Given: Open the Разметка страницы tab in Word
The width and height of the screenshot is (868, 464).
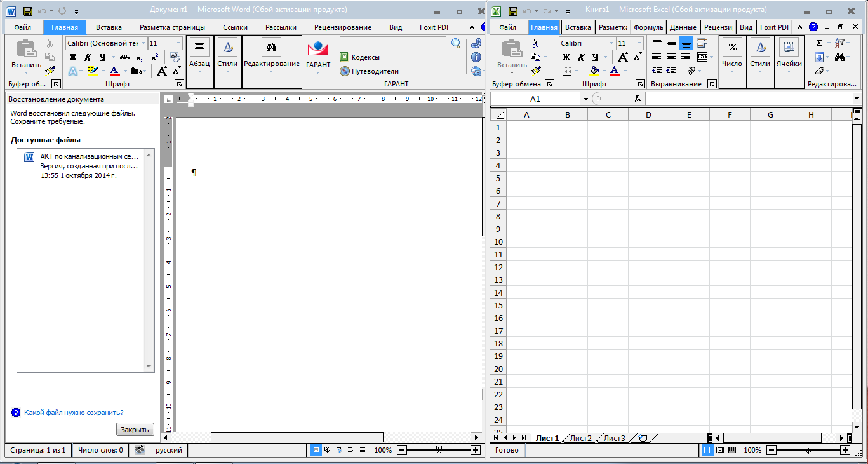Looking at the screenshot, I should tap(172, 27).
